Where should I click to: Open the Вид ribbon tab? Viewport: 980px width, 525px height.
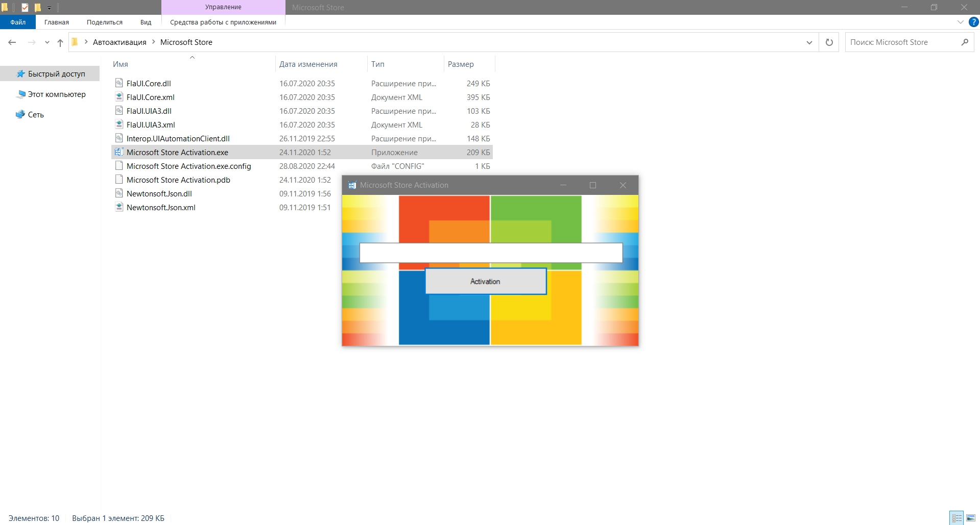point(146,22)
